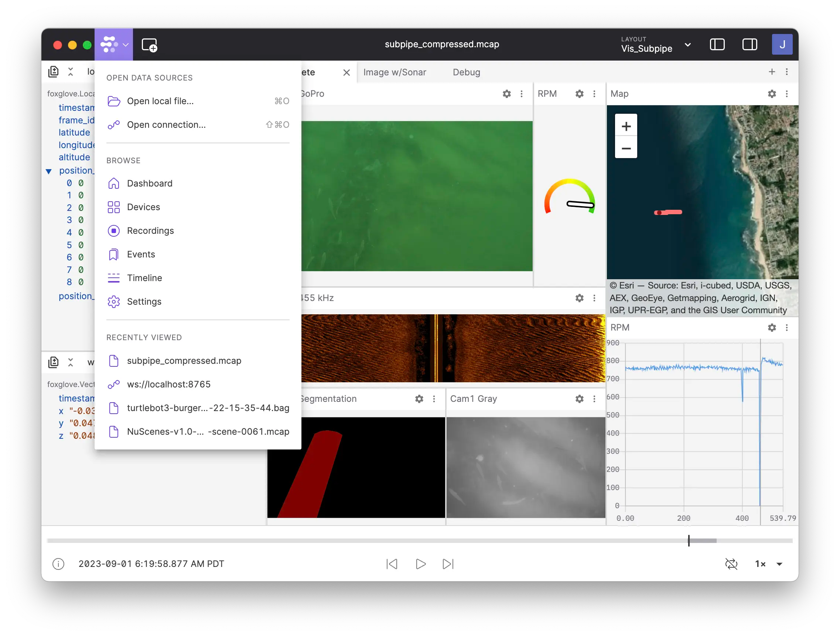This screenshot has height=636, width=840.
Task: Click the Settings gear icon in menu
Action: click(113, 301)
